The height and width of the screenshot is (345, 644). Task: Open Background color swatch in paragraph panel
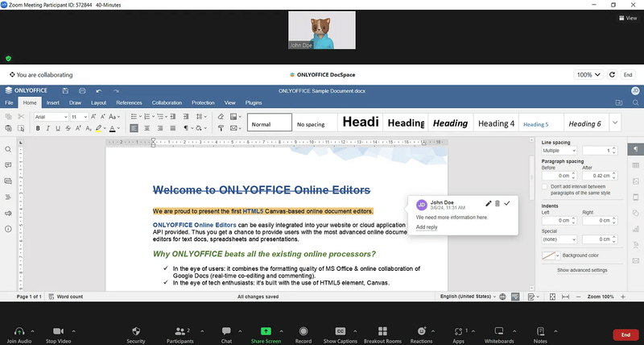[551, 256]
